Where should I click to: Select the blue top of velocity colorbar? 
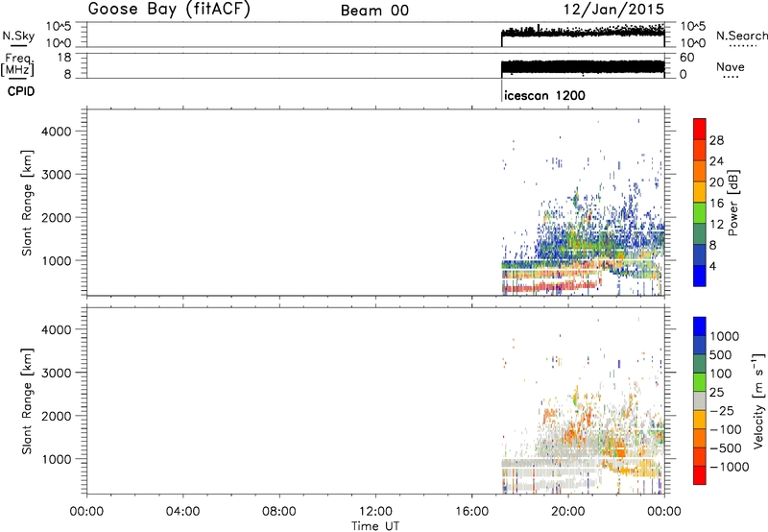coord(700,326)
